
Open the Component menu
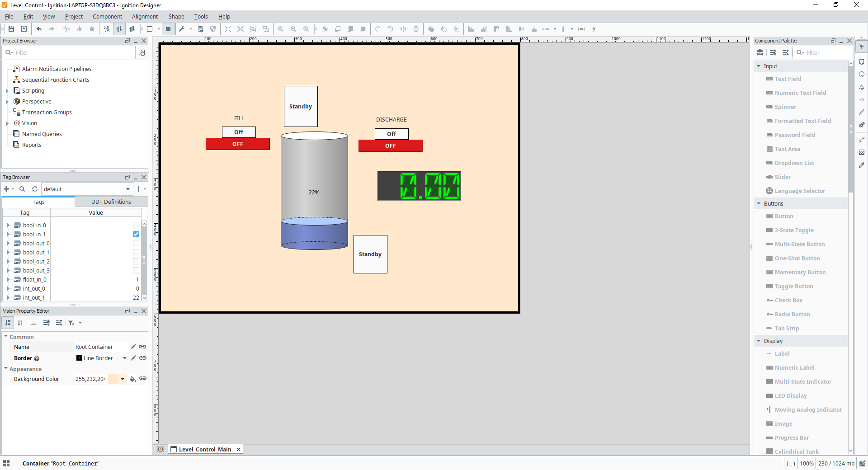point(107,17)
